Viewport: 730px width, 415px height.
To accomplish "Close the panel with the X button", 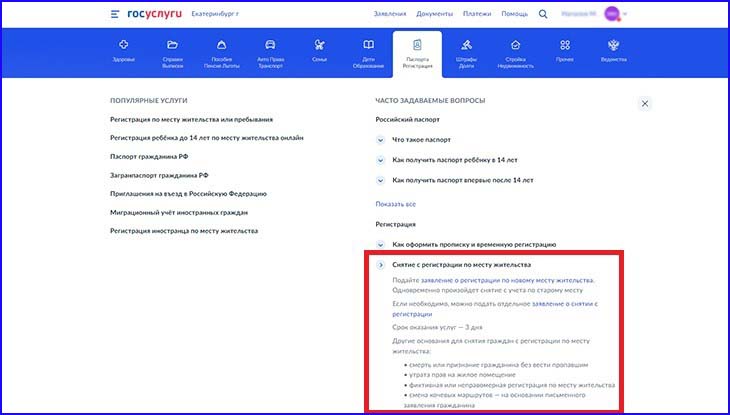I will point(645,103).
